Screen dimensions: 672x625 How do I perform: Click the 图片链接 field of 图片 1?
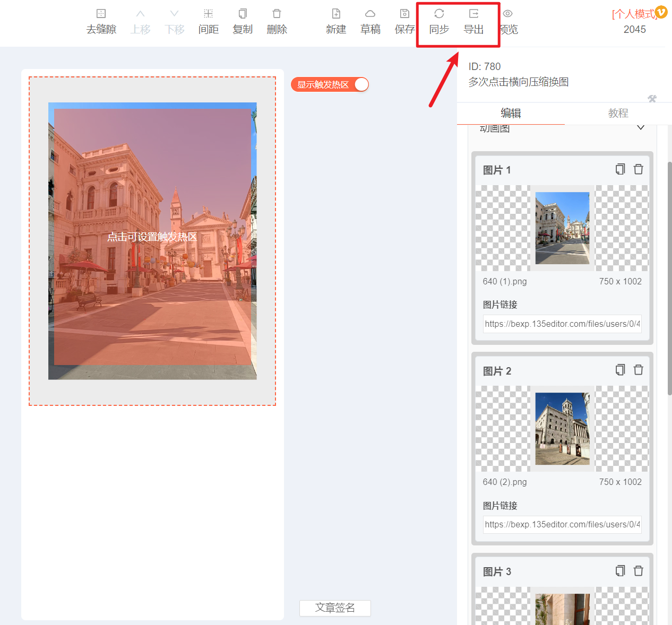562,324
